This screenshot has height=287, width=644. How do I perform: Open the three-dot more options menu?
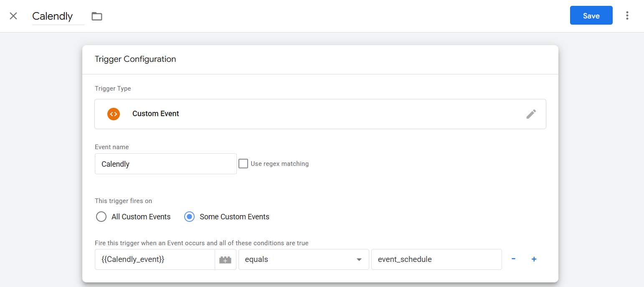coord(627,16)
